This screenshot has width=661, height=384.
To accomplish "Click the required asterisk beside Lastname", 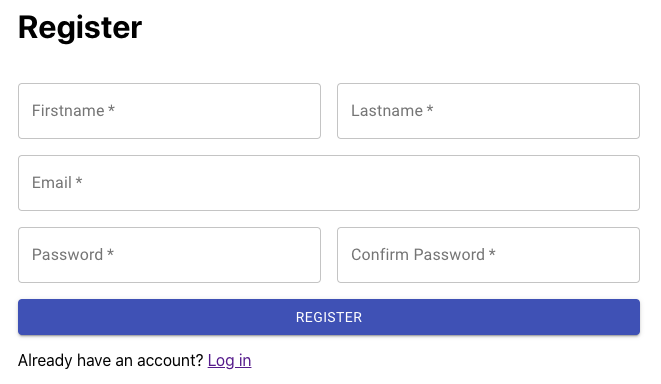I will 430,110.
